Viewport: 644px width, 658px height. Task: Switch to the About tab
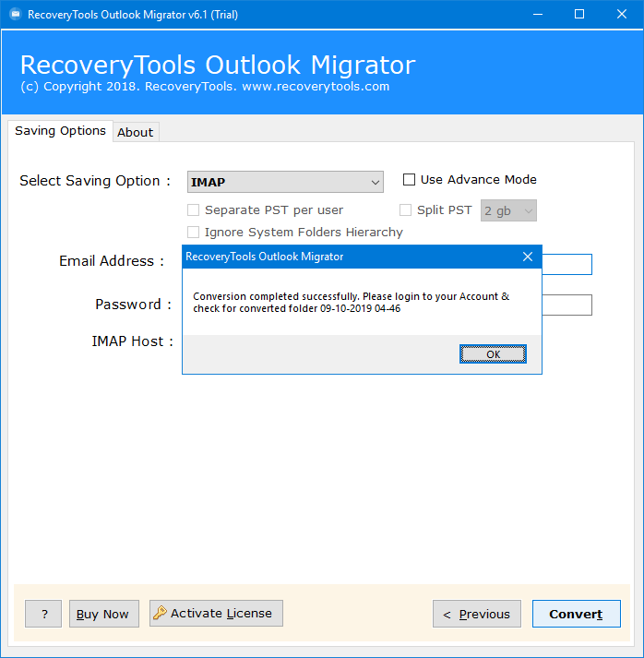point(135,132)
